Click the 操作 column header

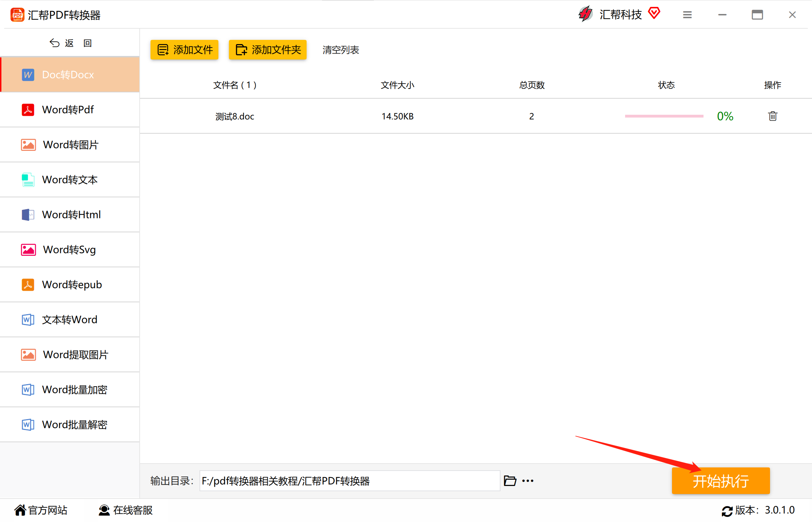(x=772, y=85)
